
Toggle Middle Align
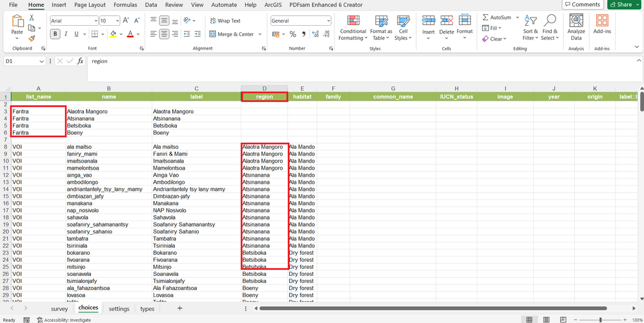[165, 21]
